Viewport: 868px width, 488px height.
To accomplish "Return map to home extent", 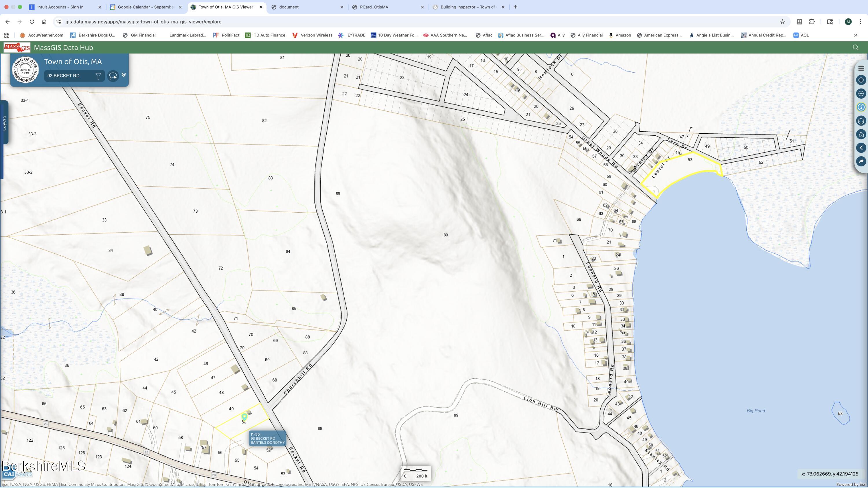I will point(861,135).
